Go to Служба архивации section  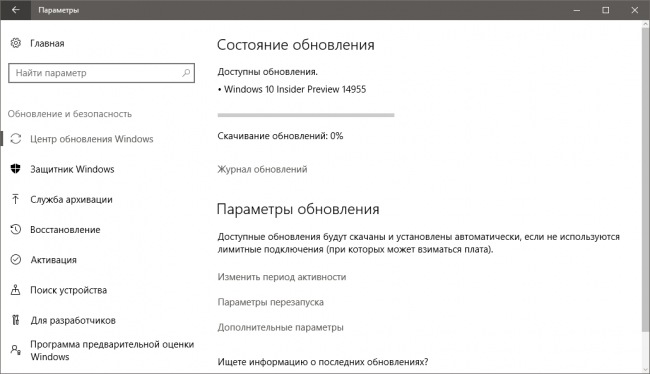click(71, 199)
